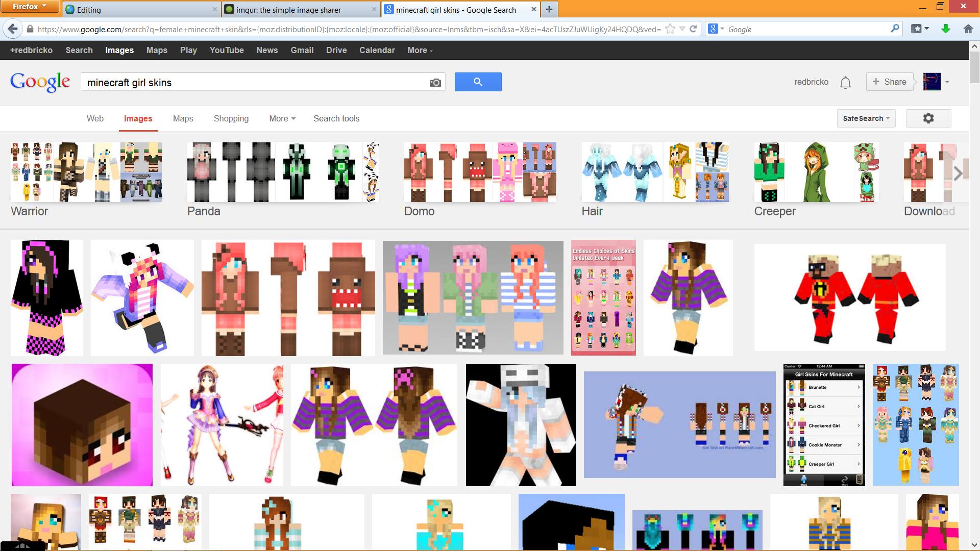The image size is (980, 551).
Task: Reload the page with refresh icon
Action: (693, 29)
